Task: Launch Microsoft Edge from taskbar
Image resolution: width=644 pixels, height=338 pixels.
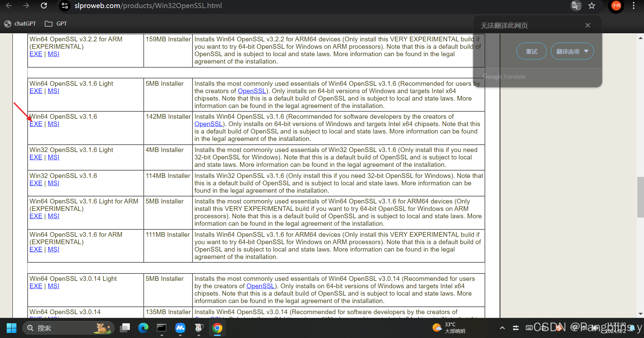Action: pyautogui.click(x=143, y=328)
